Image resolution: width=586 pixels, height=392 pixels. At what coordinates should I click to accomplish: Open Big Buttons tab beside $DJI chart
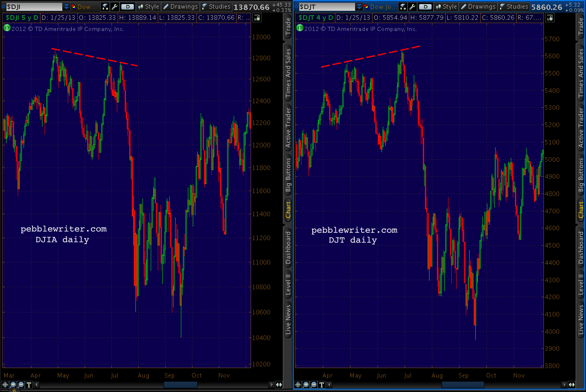pos(288,175)
